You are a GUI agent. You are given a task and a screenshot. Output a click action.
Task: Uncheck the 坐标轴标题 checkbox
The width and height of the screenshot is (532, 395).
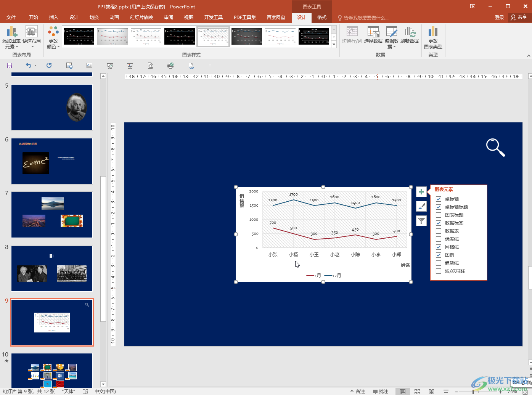[x=439, y=207]
